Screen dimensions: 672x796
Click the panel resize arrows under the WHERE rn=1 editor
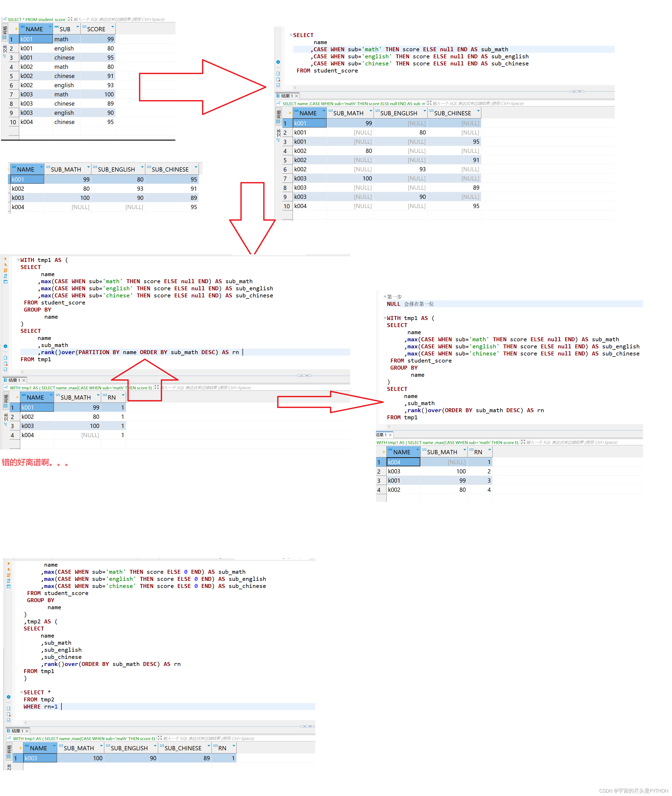click(x=307, y=726)
